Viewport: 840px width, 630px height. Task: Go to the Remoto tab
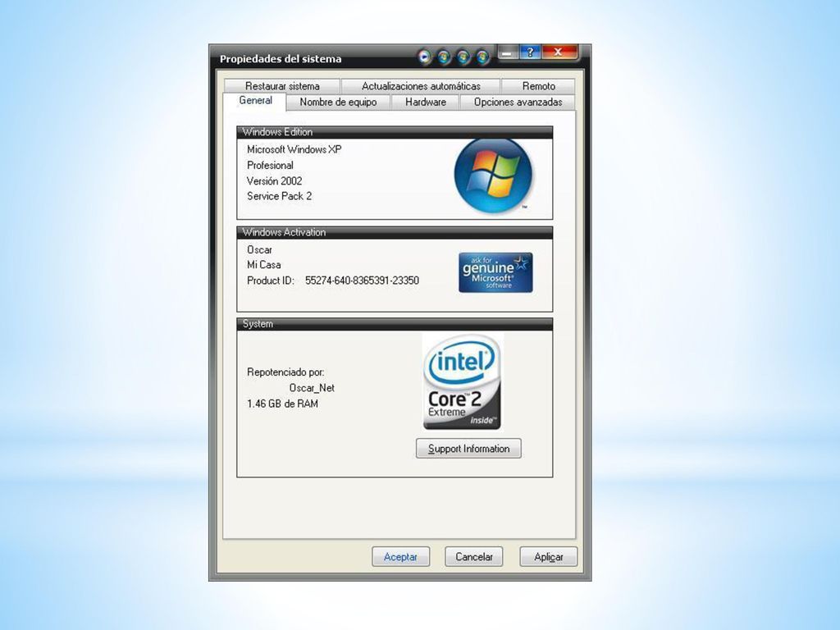pyautogui.click(x=538, y=85)
